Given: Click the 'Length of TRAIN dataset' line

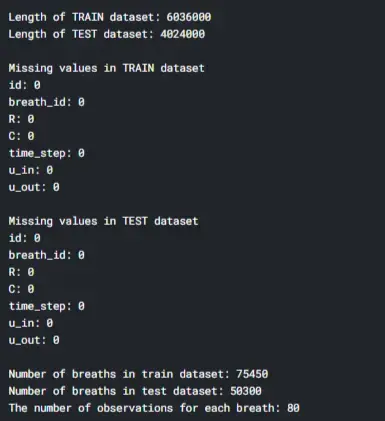Looking at the screenshot, I should 110,17.
